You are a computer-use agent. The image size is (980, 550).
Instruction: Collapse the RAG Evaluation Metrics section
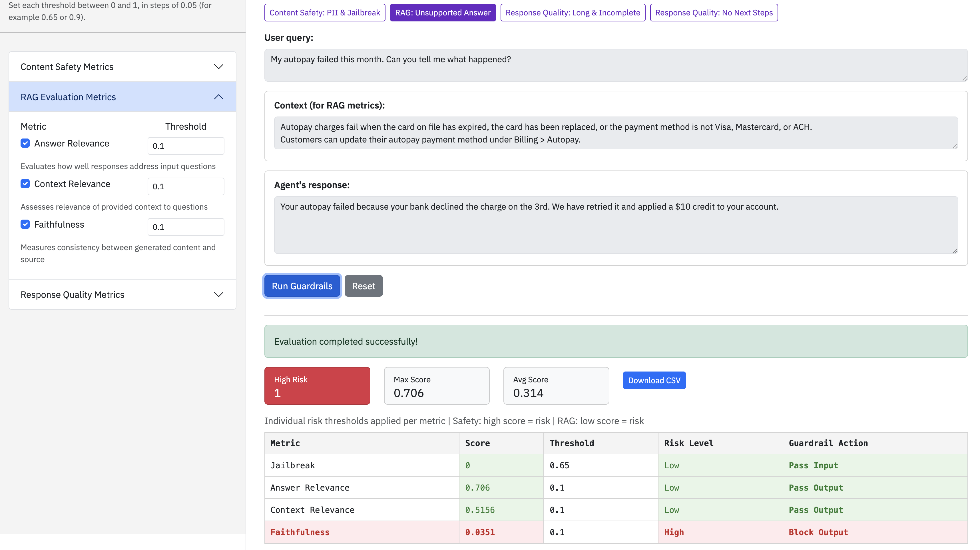(122, 97)
